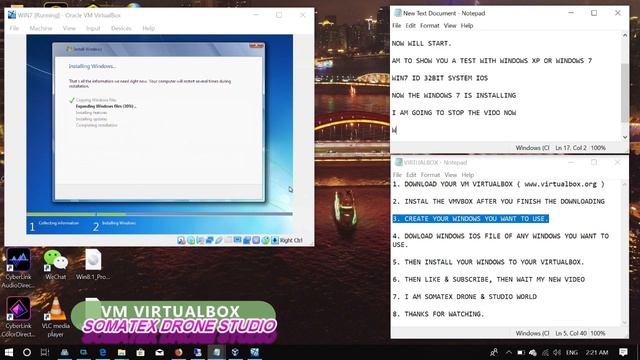
Task: Click vertical scrollbar thumb in New Text Document Notepad
Action: [624, 92]
